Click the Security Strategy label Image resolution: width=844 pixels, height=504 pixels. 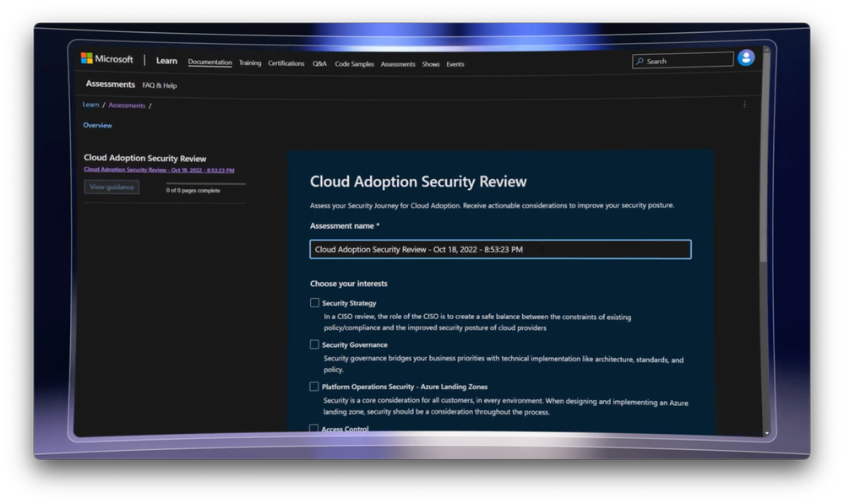(x=349, y=303)
